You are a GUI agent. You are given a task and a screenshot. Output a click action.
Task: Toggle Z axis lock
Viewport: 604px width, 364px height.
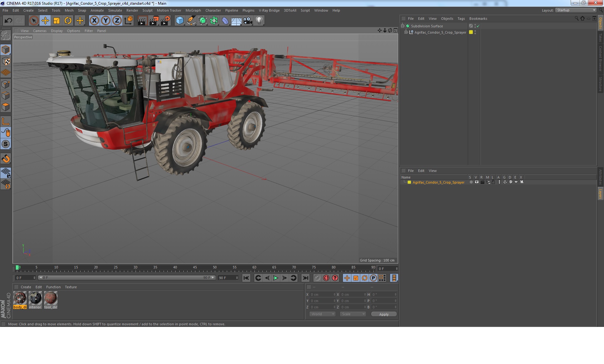pyautogui.click(x=117, y=21)
